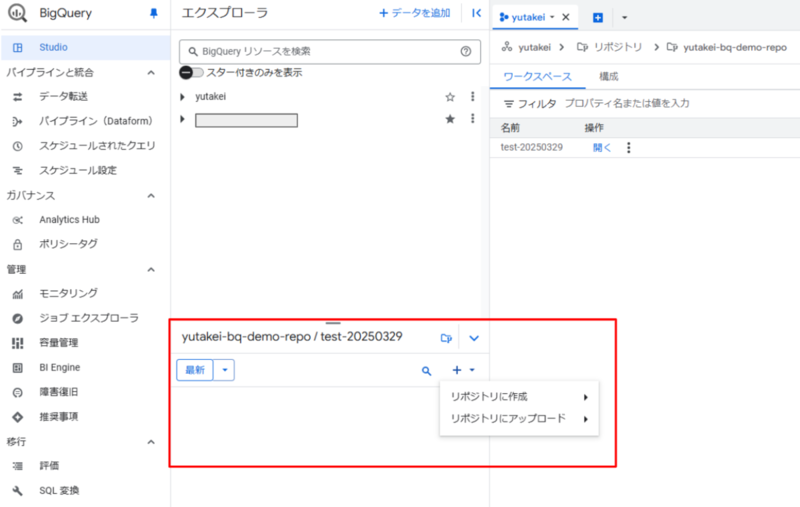Viewport: 800px width, 507px height.
Task: Focus the BigQuery リソースを検索 search field
Action: coord(330,52)
